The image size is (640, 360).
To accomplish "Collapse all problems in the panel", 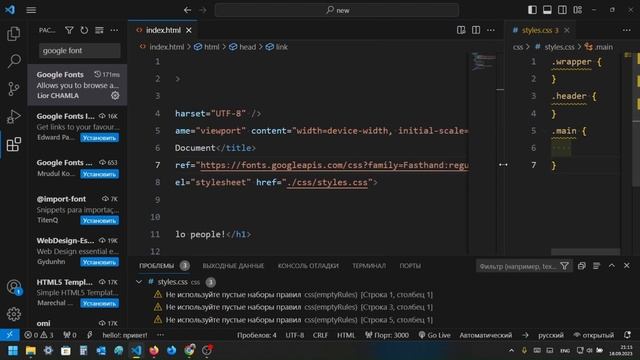I will click(582, 266).
